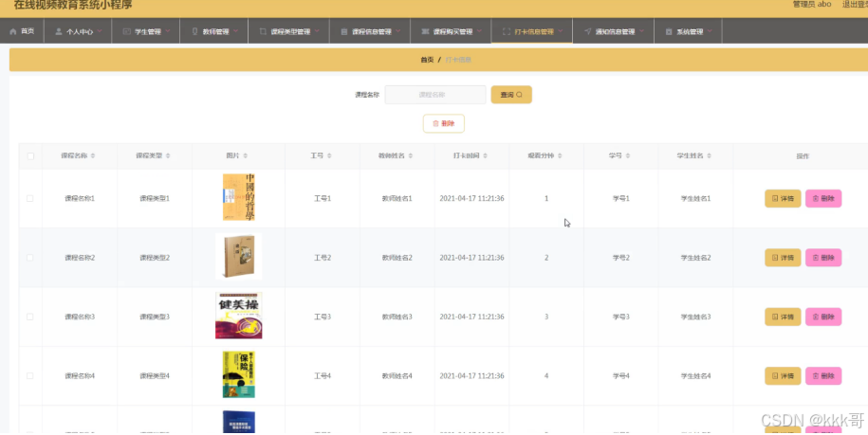Screen dimensions: 868x435
Task: Click the cell 课程类型4
Action: click(x=155, y=376)
